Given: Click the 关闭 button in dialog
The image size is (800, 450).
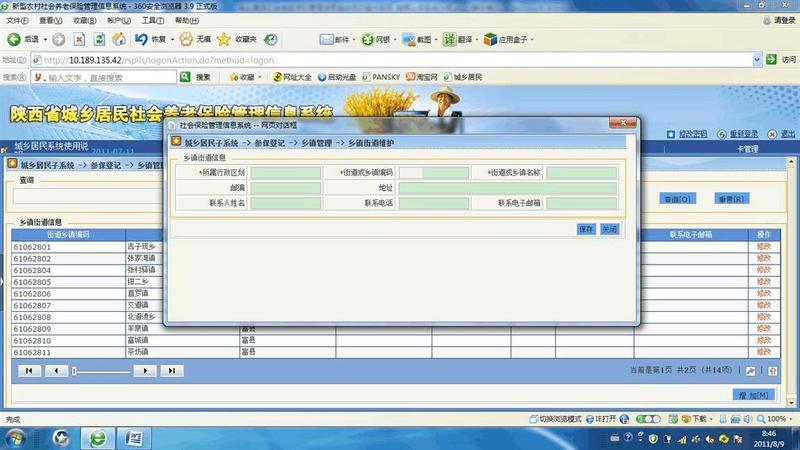Looking at the screenshot, I should [x=610, y=229].
